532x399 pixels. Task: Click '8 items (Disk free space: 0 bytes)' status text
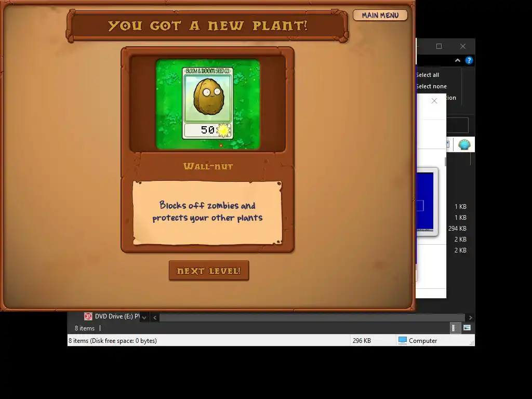point(113,341)
